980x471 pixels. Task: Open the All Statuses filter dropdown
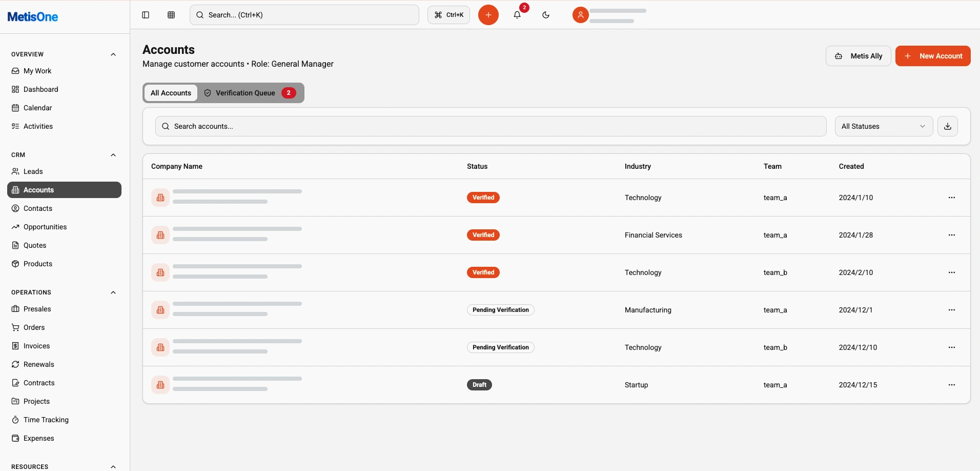tap(884, 126)
